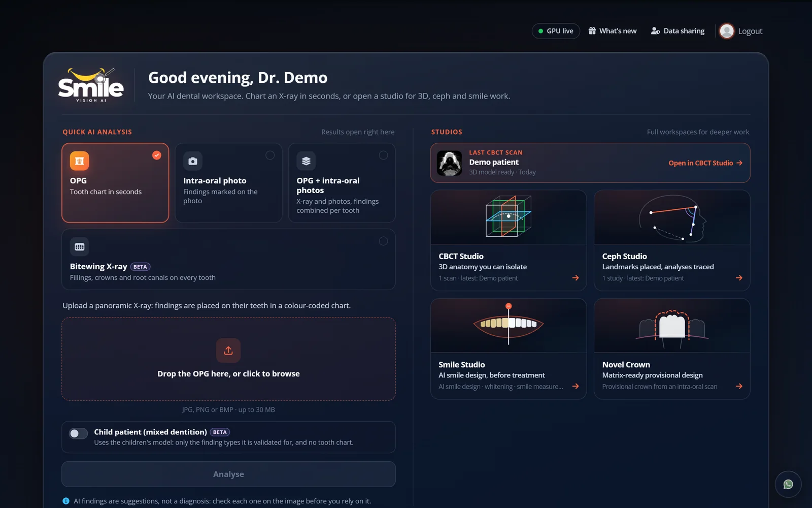Viewport: 812px width, 508px height.
Task: Open the CBCT Studio card illustration
Action: pos(509,217)
